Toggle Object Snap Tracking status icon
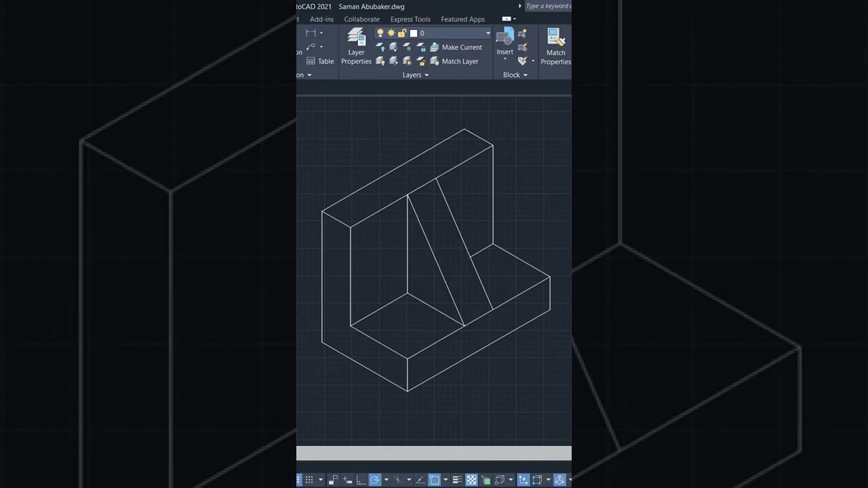The height and width of the screenshot is (488, 868). pyautogui.click(x=420, y=480)
